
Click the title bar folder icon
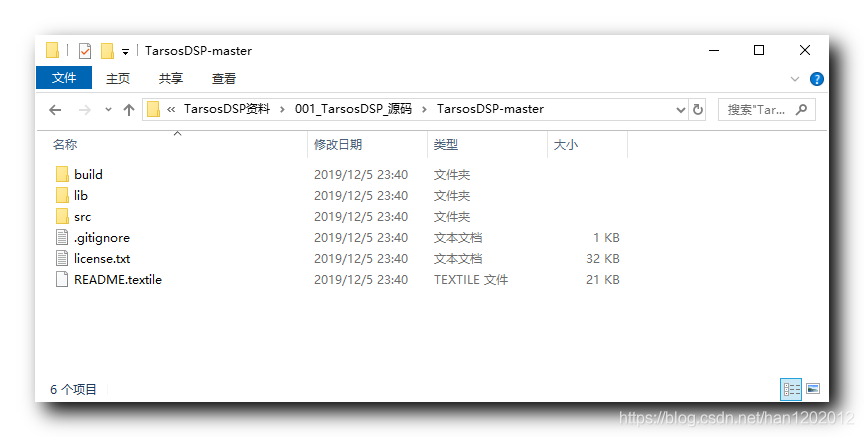click(x=52, y=50)
